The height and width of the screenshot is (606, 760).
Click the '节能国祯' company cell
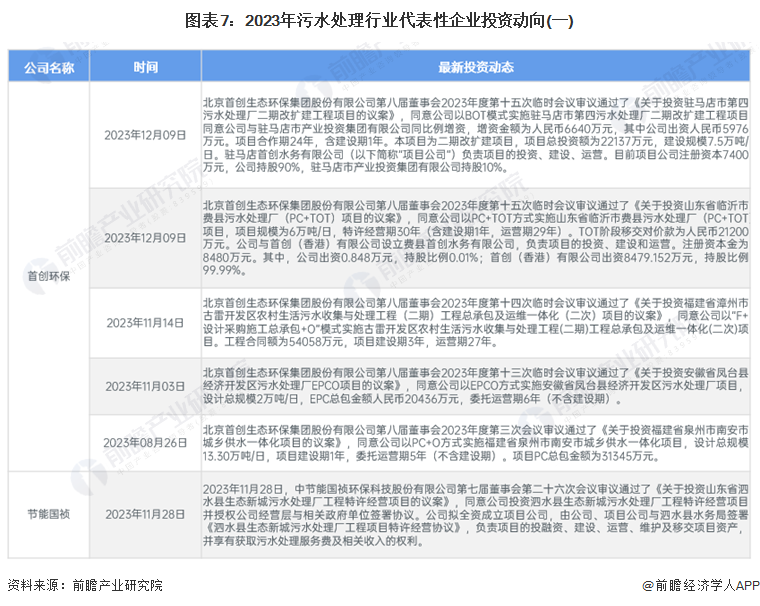[48, 514]
